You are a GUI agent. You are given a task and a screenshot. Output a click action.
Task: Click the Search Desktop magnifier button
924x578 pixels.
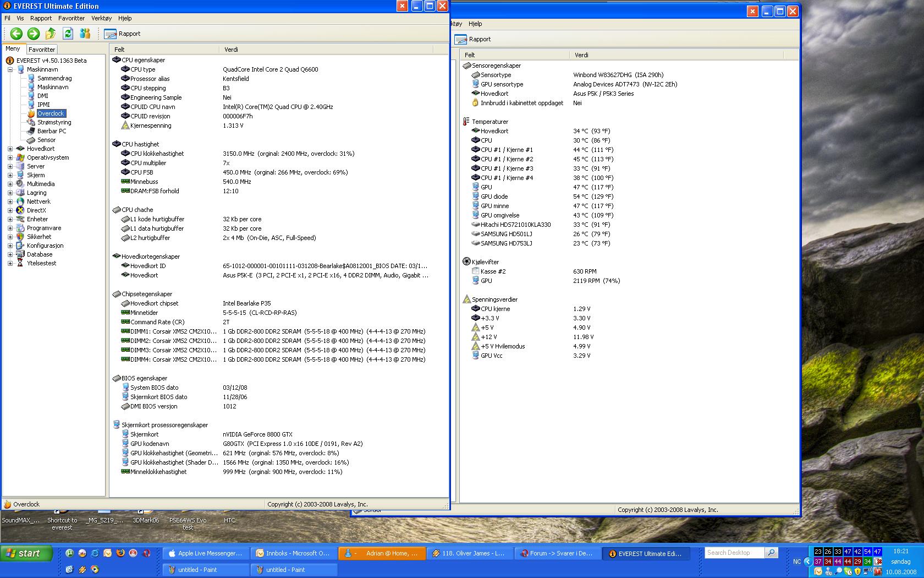tap(772, 553)
